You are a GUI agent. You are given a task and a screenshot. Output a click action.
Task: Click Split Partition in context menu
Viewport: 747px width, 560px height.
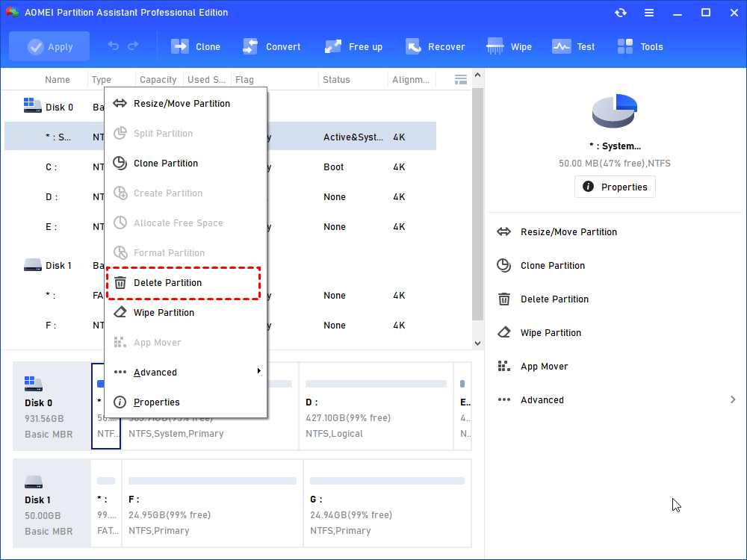click(x=186, y=134)
